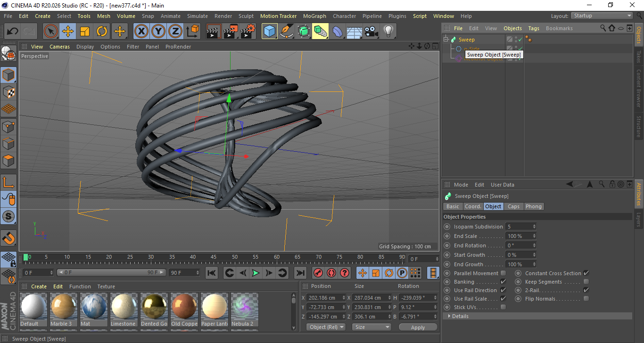
Task: Open the Floor environment icon
Action: tap(355, 32)
